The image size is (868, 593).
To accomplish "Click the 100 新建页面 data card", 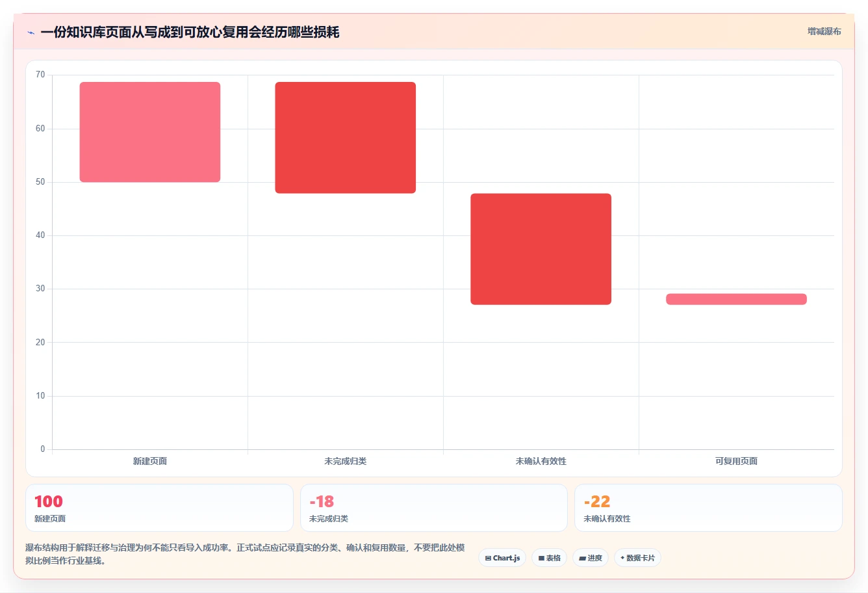I will [159, 508].
